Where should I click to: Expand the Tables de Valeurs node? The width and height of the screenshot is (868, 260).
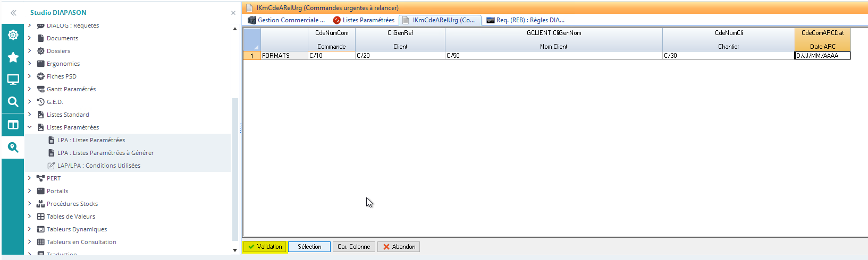click(30, 216)
